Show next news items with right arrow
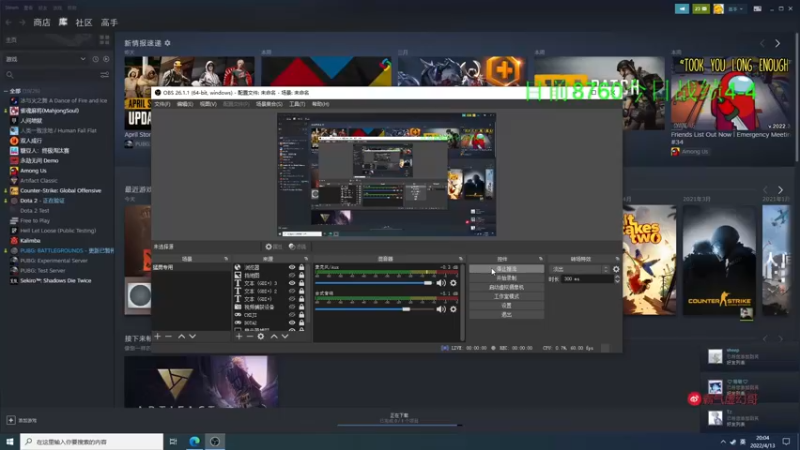This screenshot has height=450, width=800. click(x=778, y=44)
